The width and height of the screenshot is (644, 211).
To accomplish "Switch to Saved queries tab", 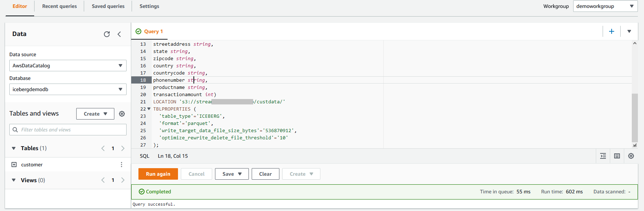I will point(108,6).
